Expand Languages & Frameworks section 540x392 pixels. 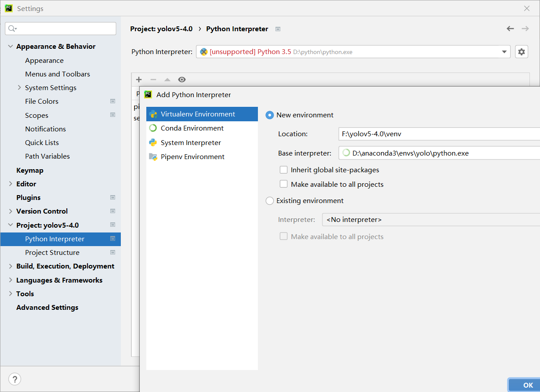(11, 280)
